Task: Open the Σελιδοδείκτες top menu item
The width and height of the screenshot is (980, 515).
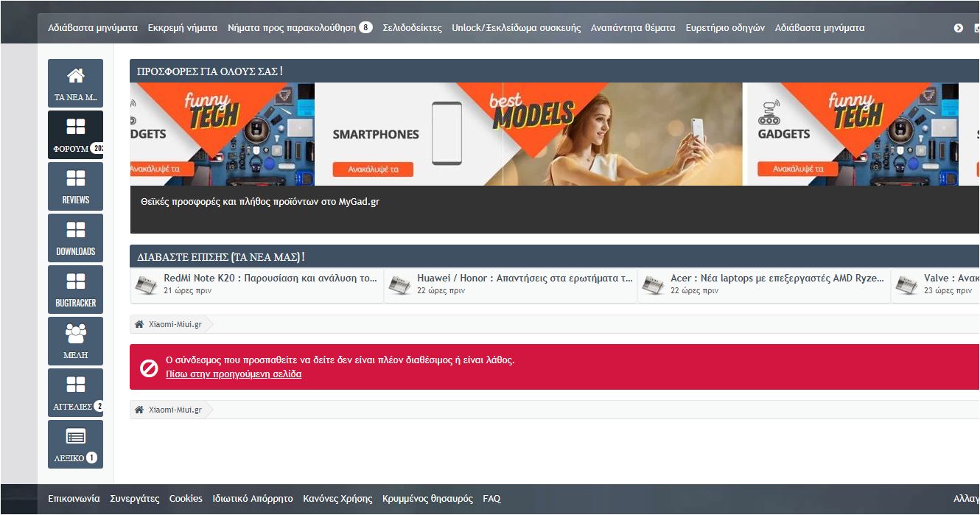Action: pos(412,28)
